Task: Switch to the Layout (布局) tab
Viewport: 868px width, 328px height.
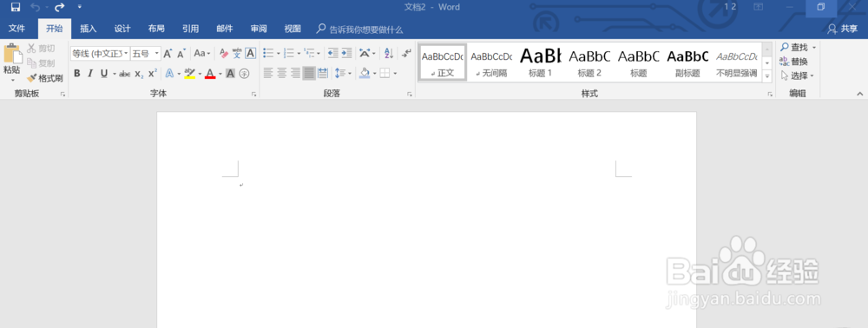Action: coord(156,29)
